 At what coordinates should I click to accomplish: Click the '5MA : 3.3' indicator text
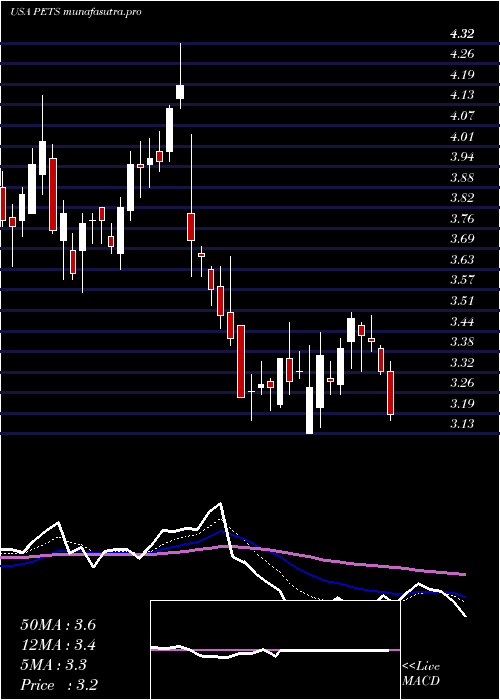point(54,665)
